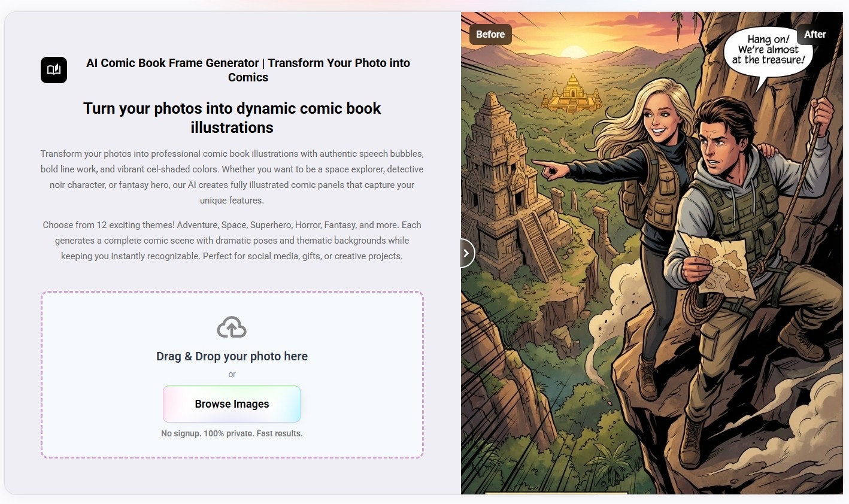Select the Before label badge
Viewport: 849px width, 504px height.
tap(490, 34)
